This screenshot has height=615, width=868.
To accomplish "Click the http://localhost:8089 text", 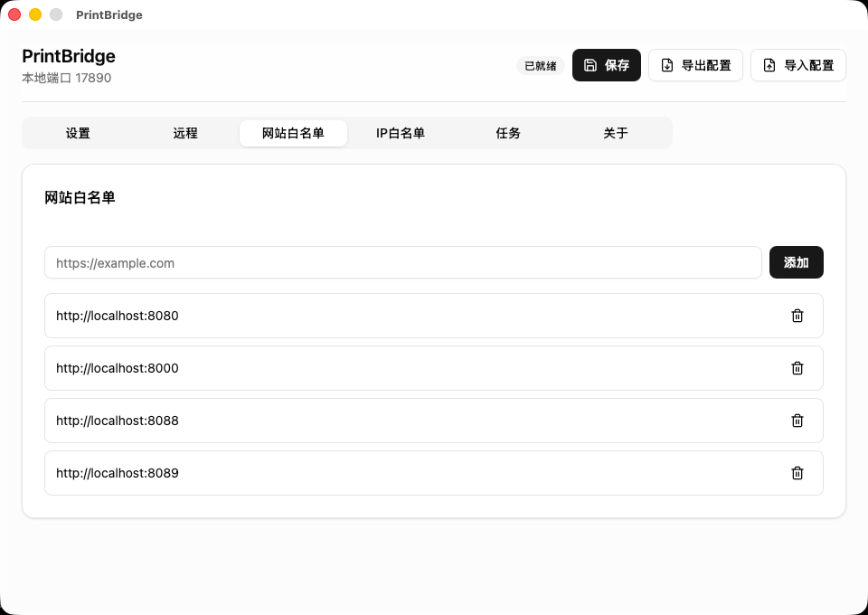I will click(x=118, y=473).
